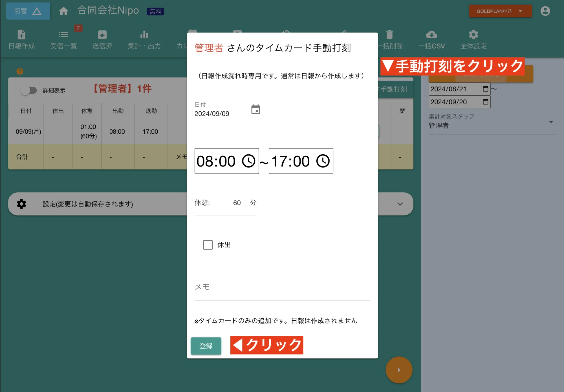Viewport: 564px width, 392px height.
Task: Check the 休出 checkbox in the dialog
Action: 208,245
